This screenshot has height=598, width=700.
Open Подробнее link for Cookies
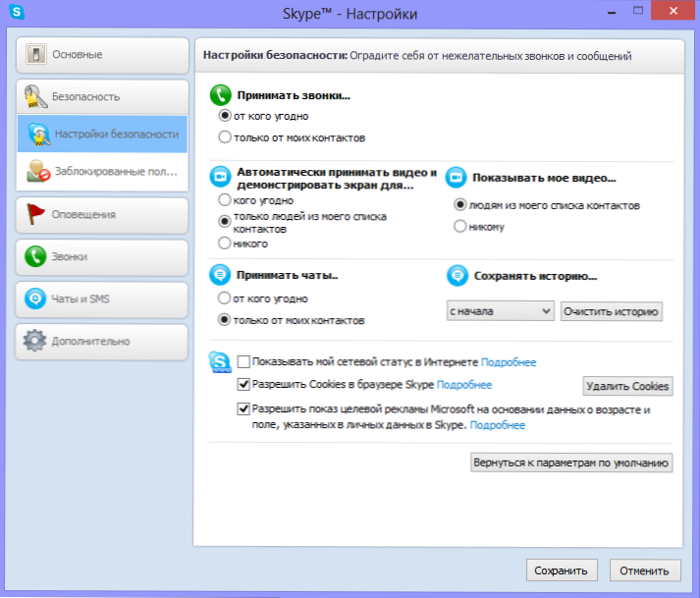[464, 385]
